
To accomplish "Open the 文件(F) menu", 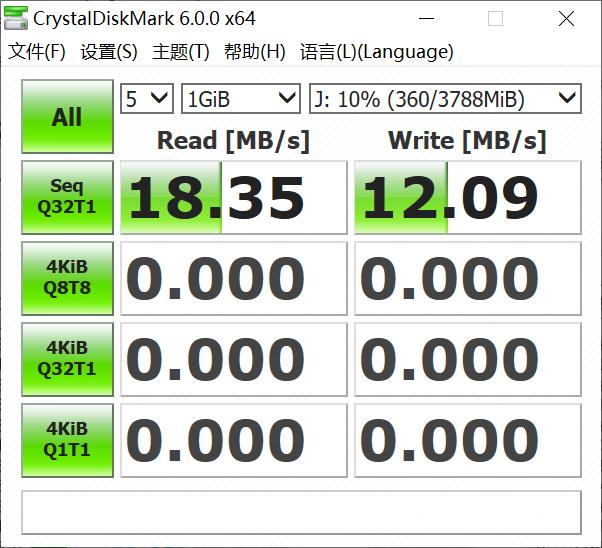I will 37,52.
